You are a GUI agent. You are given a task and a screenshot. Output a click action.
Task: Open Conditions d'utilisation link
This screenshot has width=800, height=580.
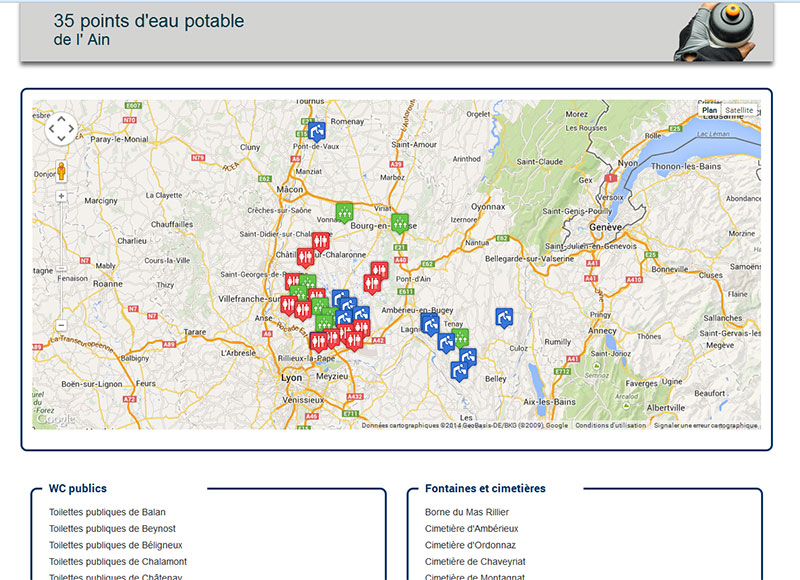[x=611, y=425]
